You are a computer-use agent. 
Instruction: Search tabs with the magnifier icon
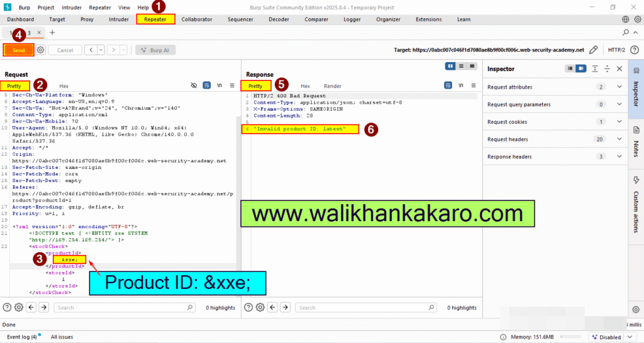click(x=626, y=33)
